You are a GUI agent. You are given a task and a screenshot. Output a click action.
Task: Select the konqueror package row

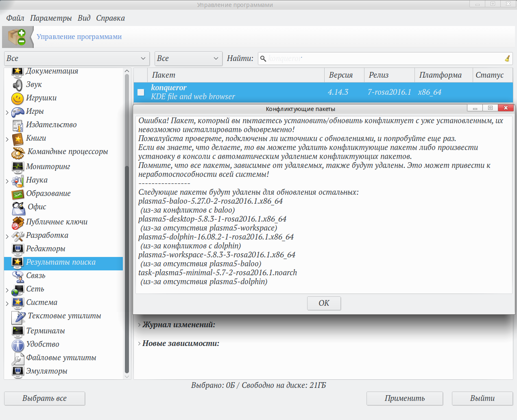click(323, 92)
